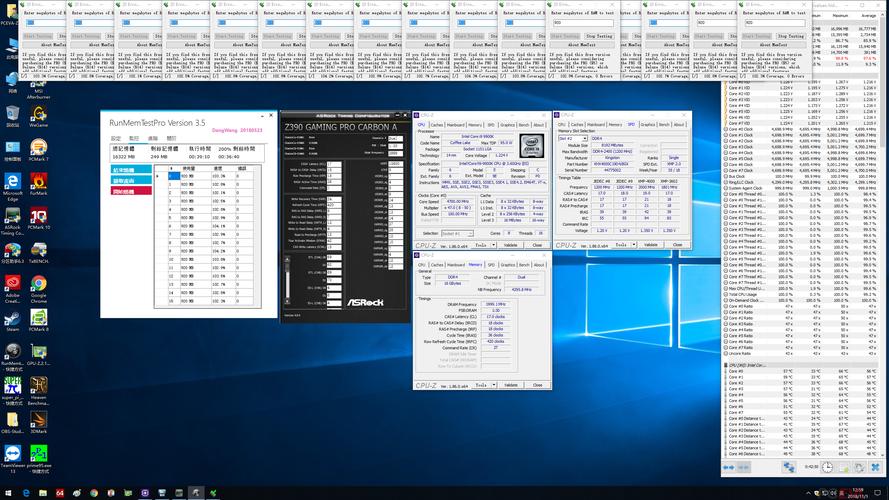Click system clock in taskbar
The width and height of the screenshot is (889, 500).
pyautogui.click(x=858, y=493)
